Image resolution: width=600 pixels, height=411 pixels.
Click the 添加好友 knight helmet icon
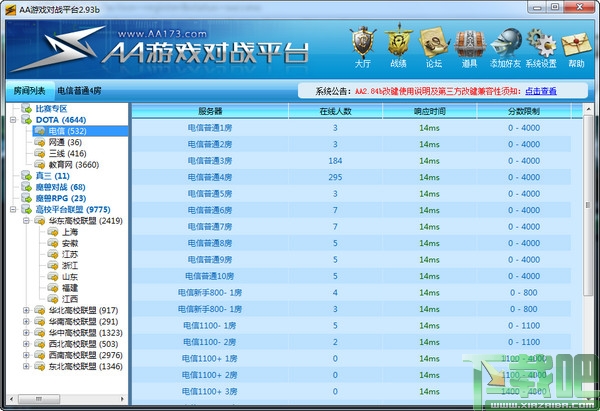pyautogui.click(x=505, y=44)
